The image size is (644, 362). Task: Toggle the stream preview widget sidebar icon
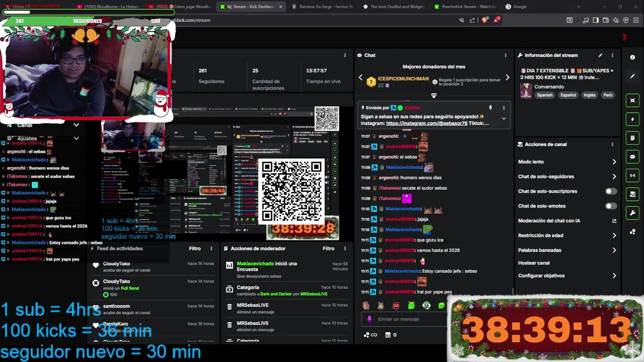[x=632, y=101]
